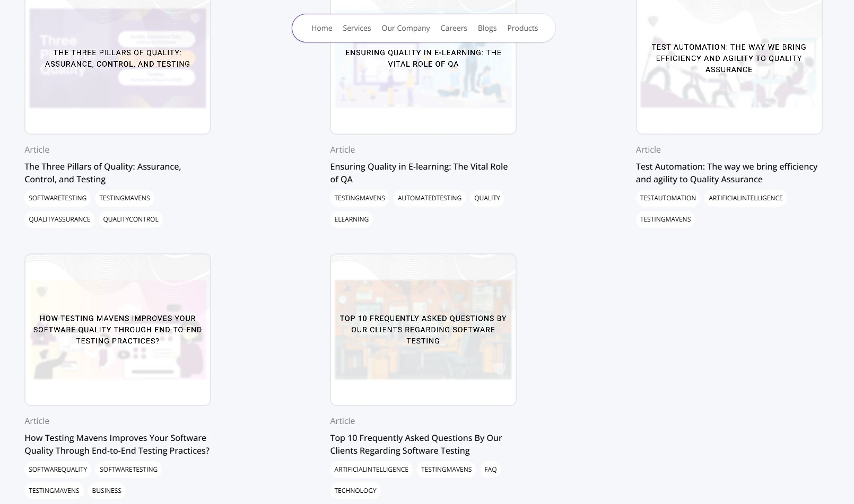Select ARTIFICIALINTELLIGENCE tag under Top 10 Questions article
Screen dimensions: 854x504
[371, 470]
